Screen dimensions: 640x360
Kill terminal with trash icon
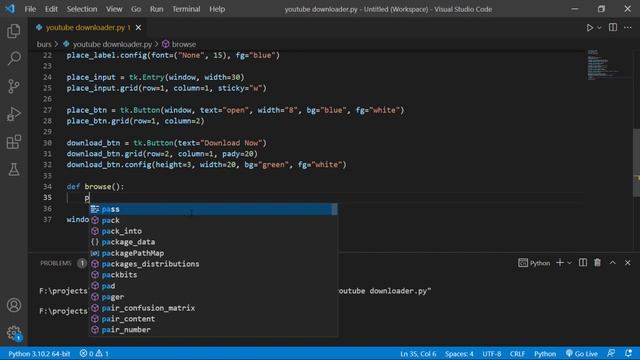coord(598,263)
